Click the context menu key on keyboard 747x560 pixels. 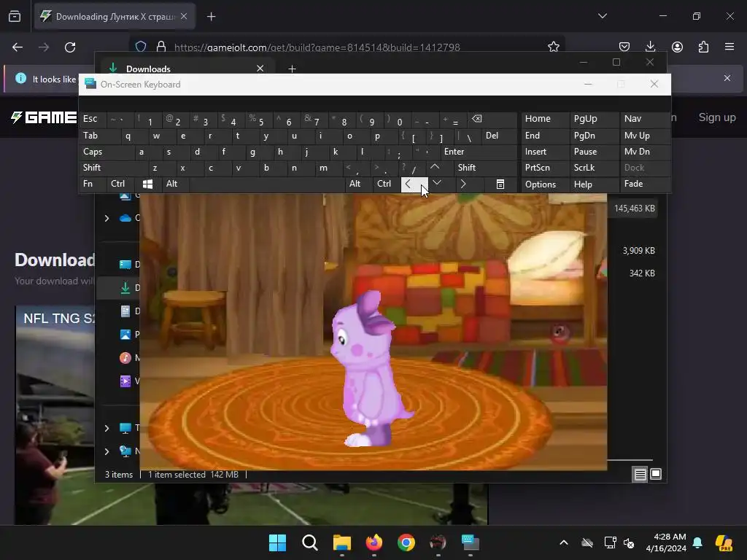(x=500, y=184)
